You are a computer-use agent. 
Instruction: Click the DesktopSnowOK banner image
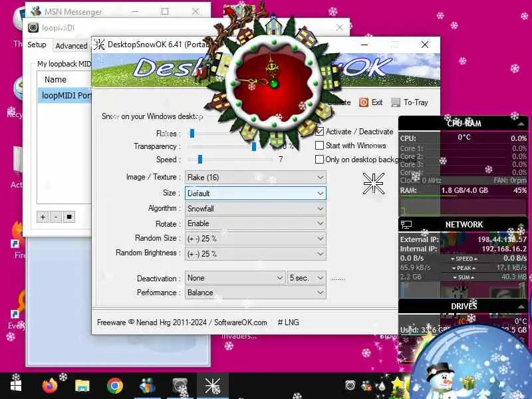[x=265, y=70]
